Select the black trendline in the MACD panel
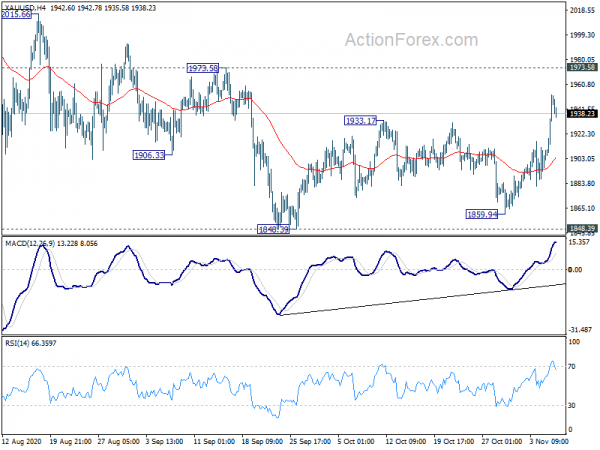 coord(420,300)
